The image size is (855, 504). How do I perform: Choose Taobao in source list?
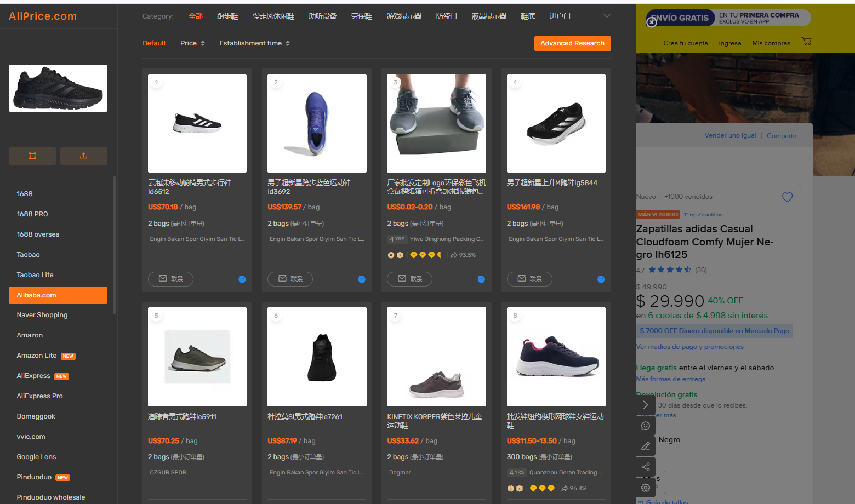[x=58, y=255]
